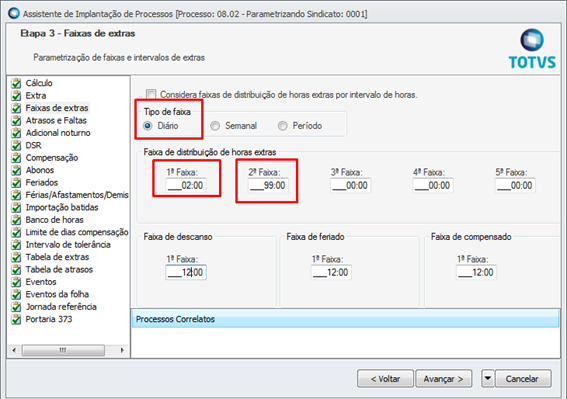
Task: Select the Diário radio option
Action: (148, 126)
